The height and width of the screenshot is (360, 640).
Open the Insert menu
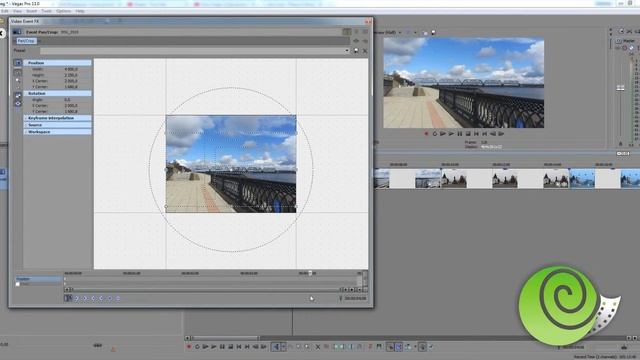tap(31, 11)
